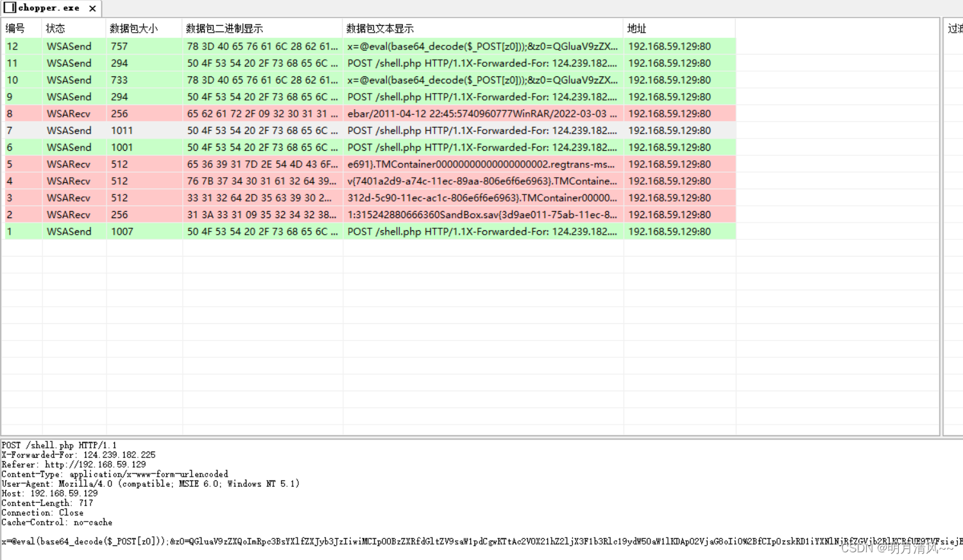Click POST /shell.php text in row 11

tap(482, 63)
